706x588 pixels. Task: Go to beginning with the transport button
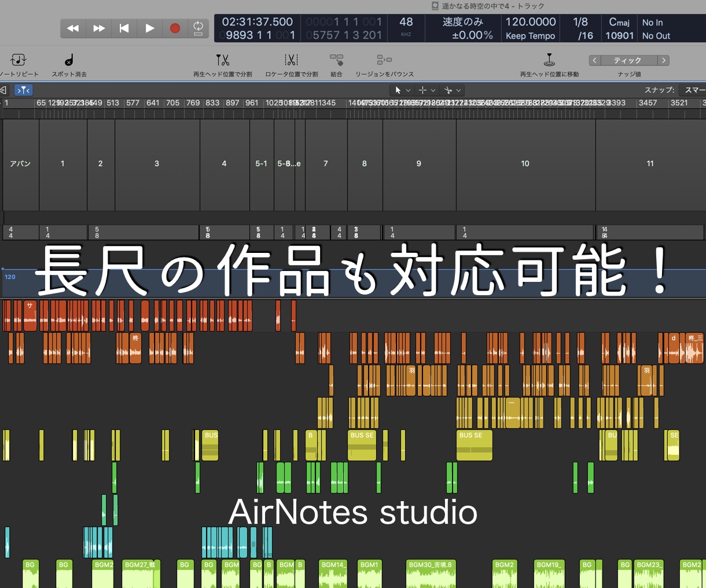(x=124, y=28)
